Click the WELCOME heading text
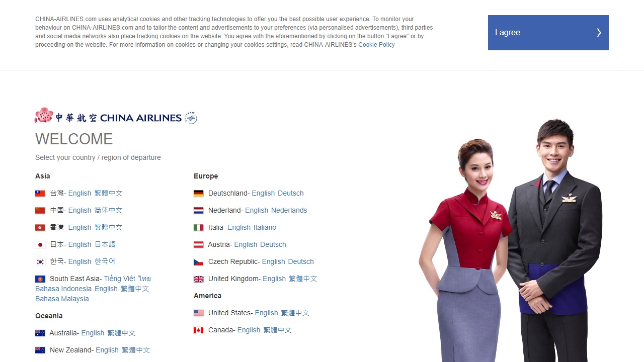 coord(74,139)
